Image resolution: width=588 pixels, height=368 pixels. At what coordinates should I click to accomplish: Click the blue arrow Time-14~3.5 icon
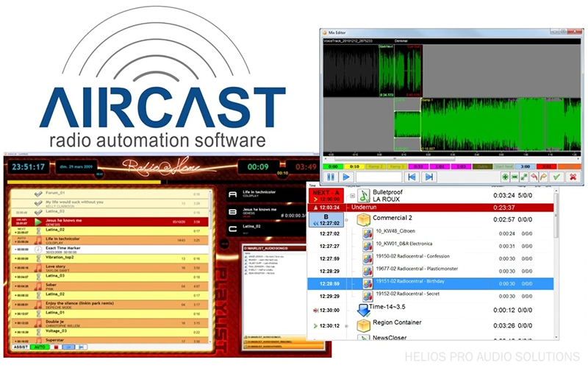pyautogui.click(x=363, y=310)
